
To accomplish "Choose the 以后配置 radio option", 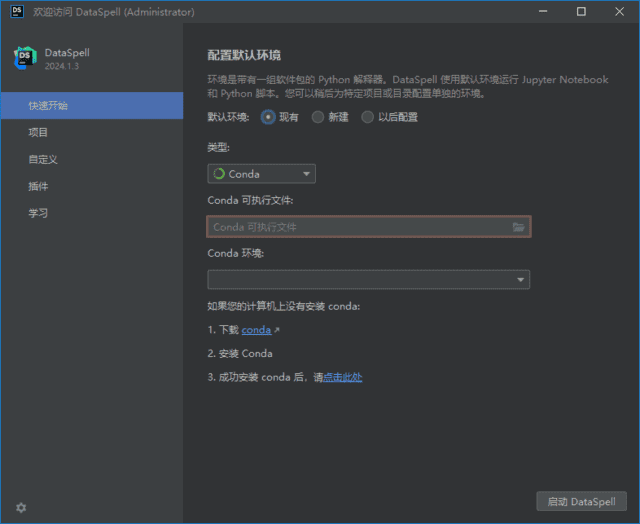I will (x=368, y=117).
